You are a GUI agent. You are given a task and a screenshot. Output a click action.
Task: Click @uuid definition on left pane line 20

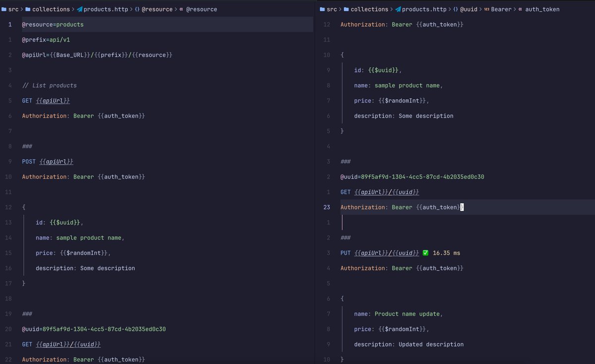click(94, 329)
